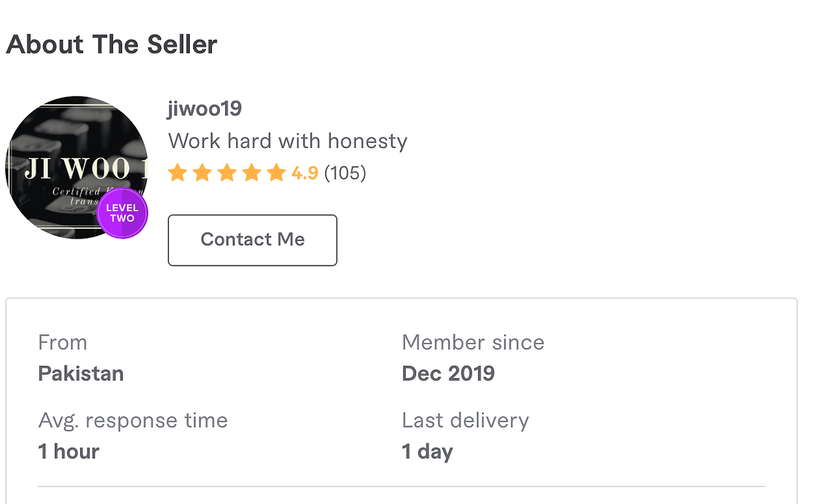The height and width of the screenshot is (504, 835).
Task: Click the Last delivery label
Action: [465, 421]
